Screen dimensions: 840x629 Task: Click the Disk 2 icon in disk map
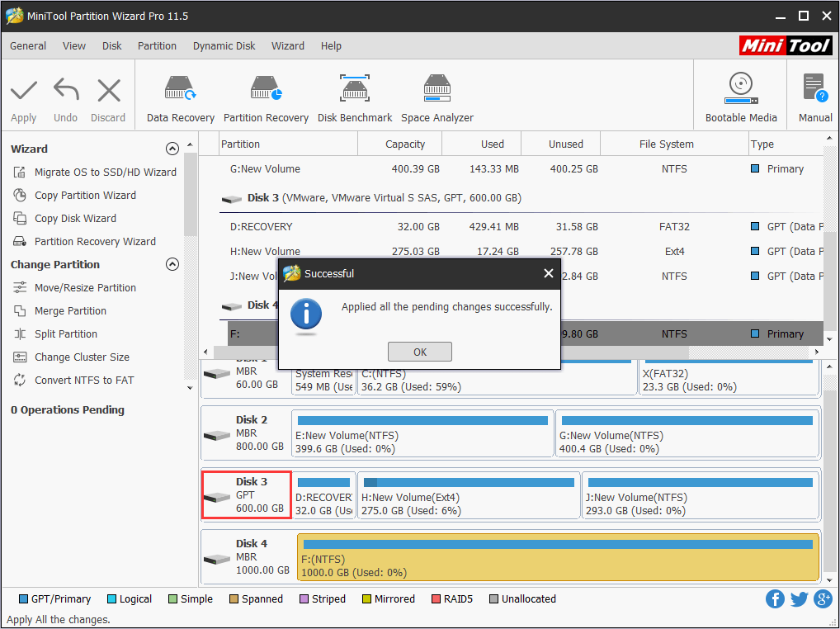[x=216, y=436]
